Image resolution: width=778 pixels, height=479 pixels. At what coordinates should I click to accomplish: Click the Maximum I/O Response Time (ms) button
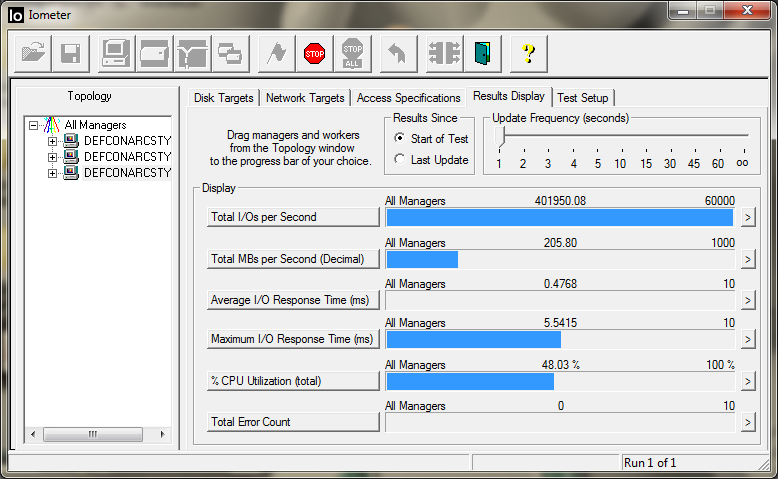click(x=292, y=340)
